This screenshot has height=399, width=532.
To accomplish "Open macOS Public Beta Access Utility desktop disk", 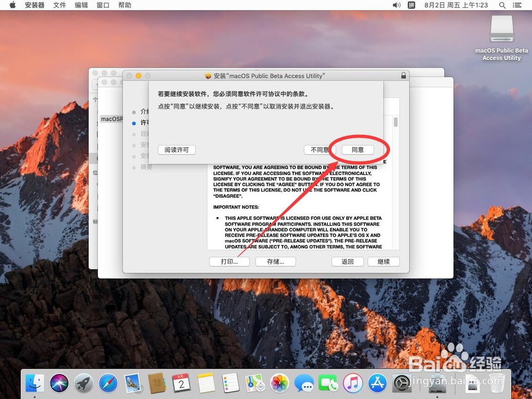I will point(502,38).
